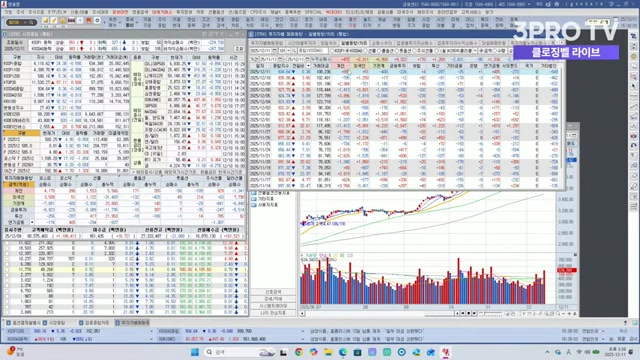
Task: Switch to the 일별동향/차트 tab
Action: 354,43
